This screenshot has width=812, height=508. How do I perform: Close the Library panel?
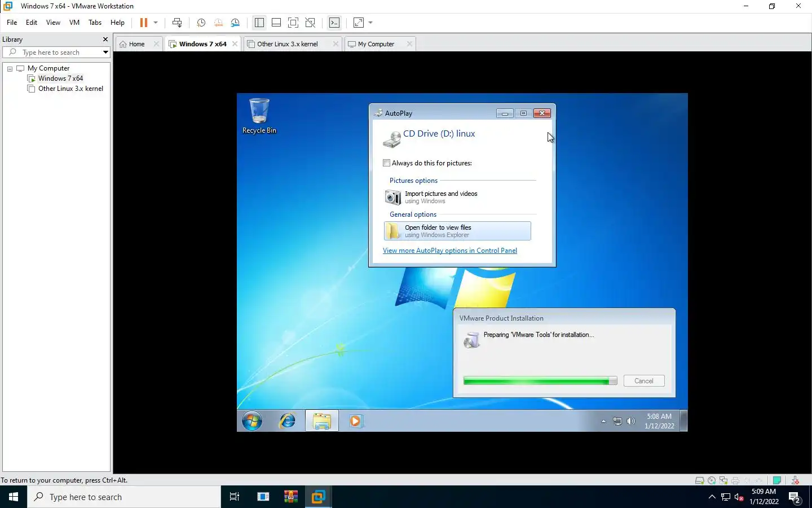(x=105, y=40)
